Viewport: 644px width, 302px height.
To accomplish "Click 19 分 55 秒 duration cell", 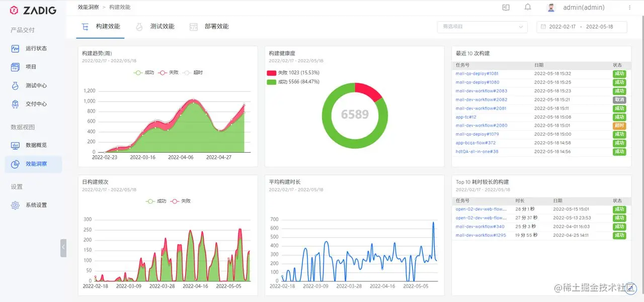I will 526,235.
